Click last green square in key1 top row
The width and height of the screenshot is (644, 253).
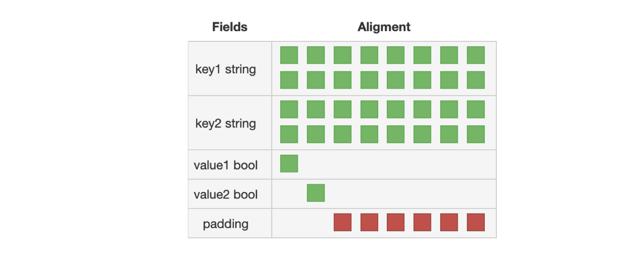476,55
